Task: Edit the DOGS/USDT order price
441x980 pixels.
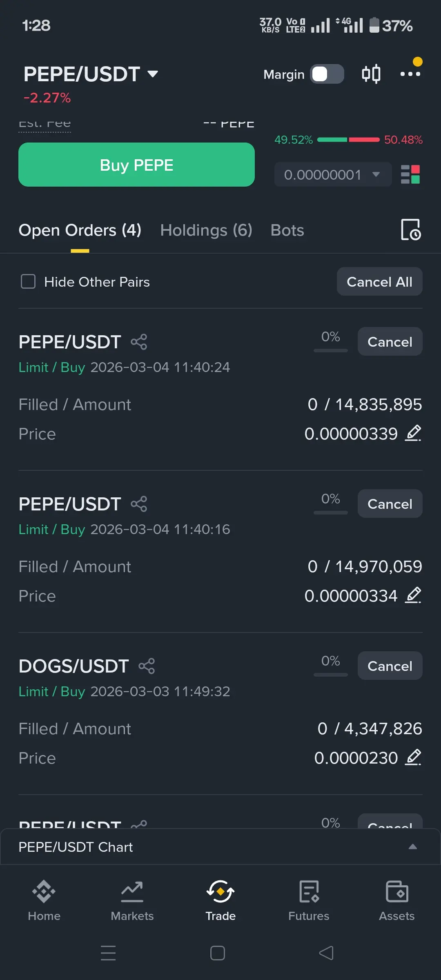Action: 413,757
